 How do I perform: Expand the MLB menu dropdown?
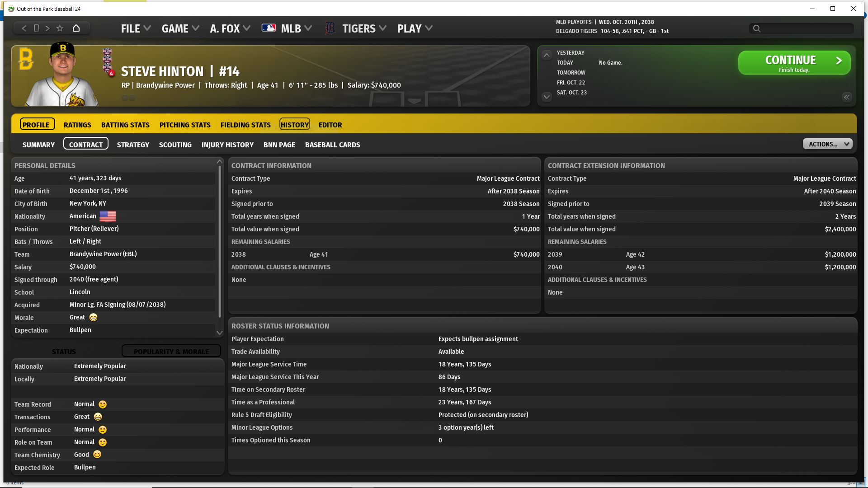pyautogui.click(x=296, y=28)
